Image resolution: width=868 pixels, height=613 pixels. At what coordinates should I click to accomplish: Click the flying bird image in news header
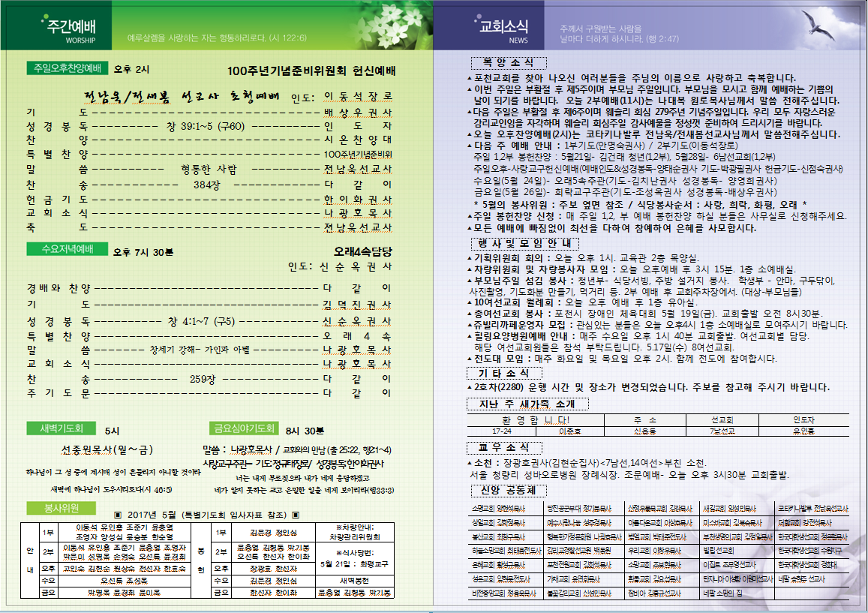[818, 26]
